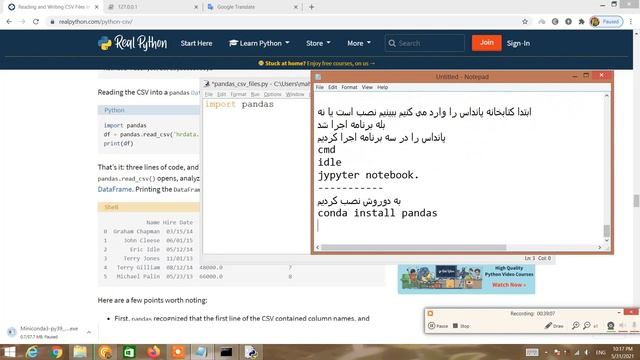Close the Google Translate tab

pos(296,7)
